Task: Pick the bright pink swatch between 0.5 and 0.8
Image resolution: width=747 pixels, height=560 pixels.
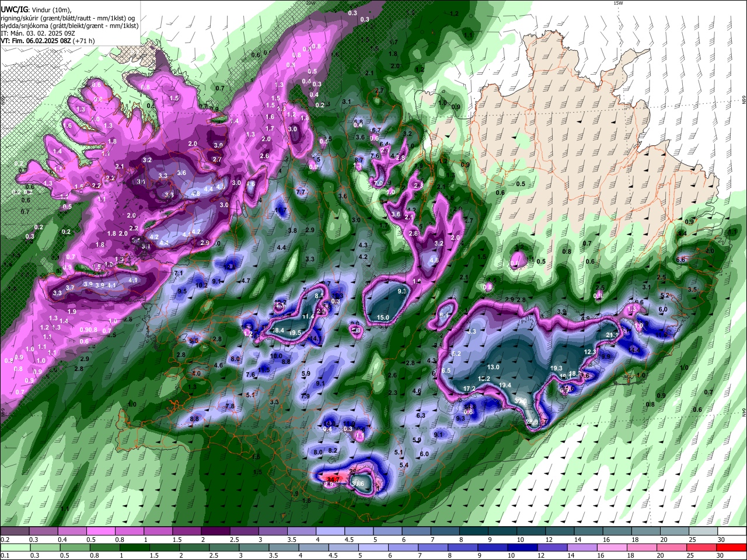Action: point(101,531)
